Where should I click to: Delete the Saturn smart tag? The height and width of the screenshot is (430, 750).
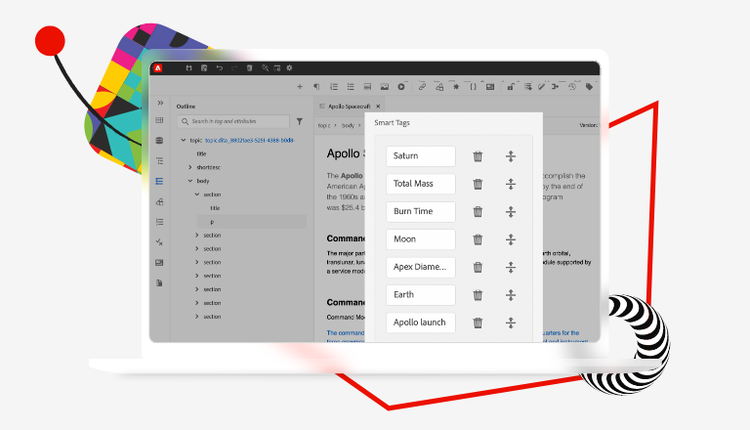(477, 156)
